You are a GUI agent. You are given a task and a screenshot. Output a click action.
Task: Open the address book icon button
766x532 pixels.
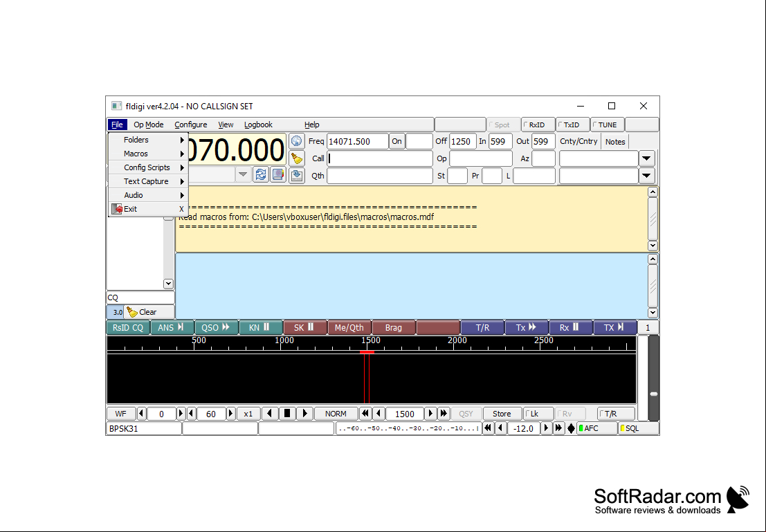[278, 174]
